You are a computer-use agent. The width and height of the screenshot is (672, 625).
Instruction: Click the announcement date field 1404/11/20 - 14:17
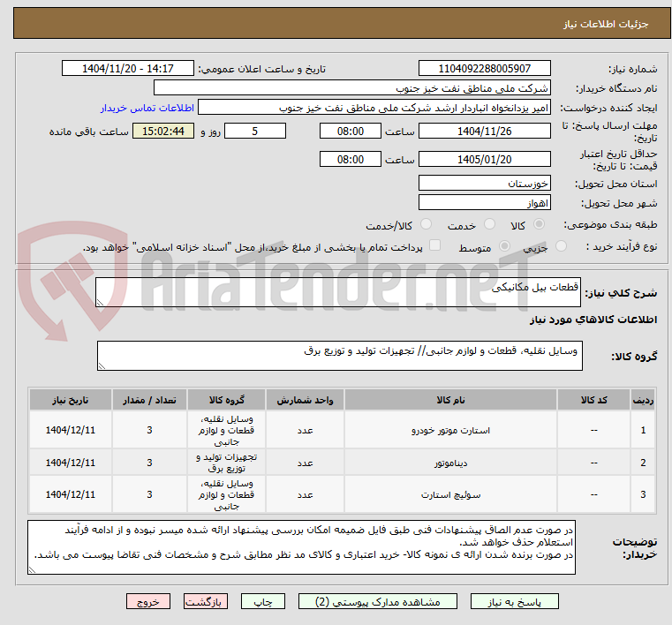coord(128,69)
